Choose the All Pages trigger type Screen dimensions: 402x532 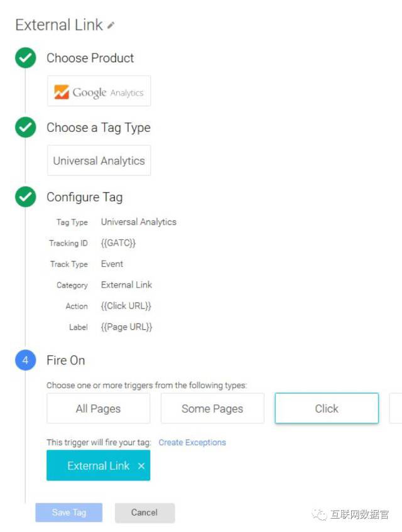click(x=98, y=409)
